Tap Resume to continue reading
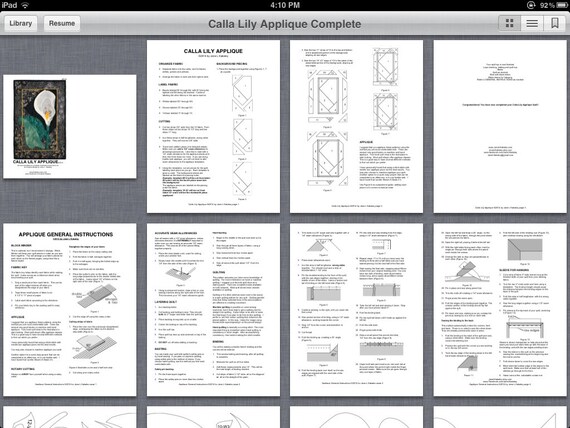Image resolution: width=570 pixels, height=428 pixels. (x=62, y=23)
